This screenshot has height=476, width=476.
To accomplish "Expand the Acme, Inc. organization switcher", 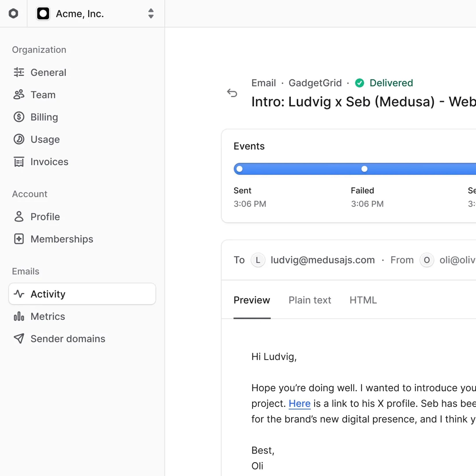I will point(151,13).
